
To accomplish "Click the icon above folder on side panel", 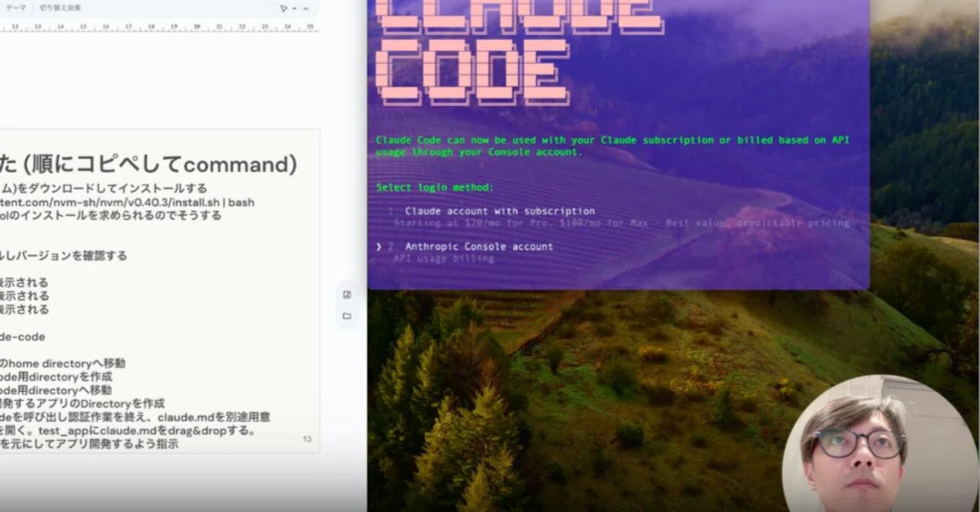I will tap(347, 294).
